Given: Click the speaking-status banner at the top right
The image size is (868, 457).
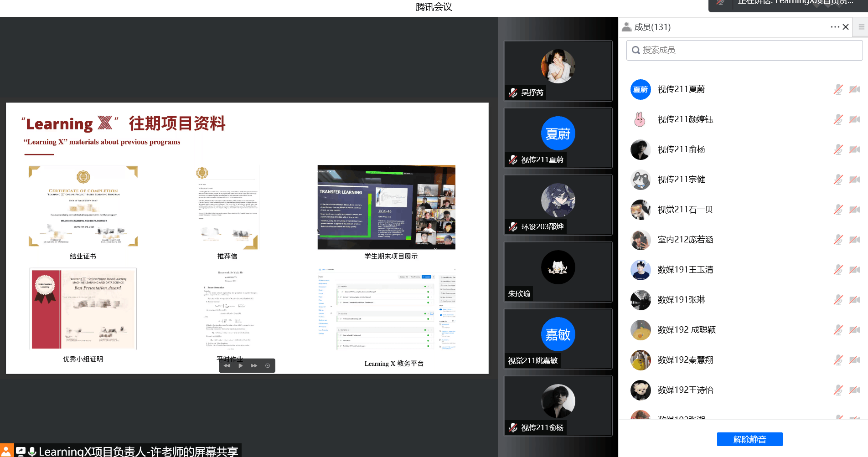Looking at the screenshot, I should pyautogui.click(x=789, y=4).
